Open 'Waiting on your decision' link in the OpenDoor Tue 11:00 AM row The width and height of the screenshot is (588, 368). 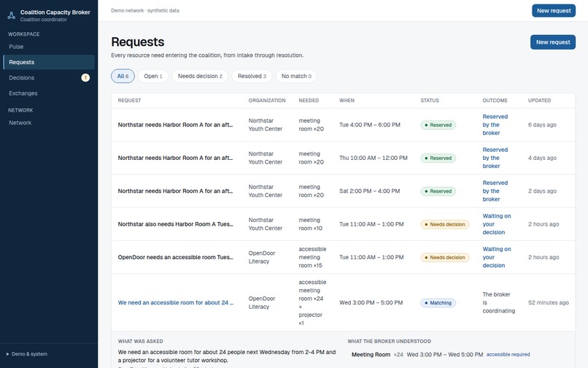[x=497, y=257]
